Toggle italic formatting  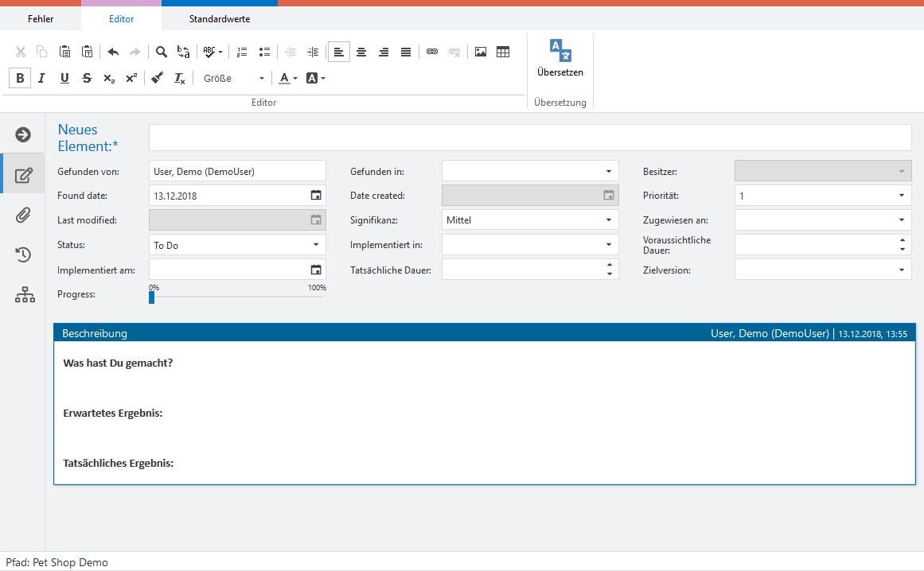[42, 78]
